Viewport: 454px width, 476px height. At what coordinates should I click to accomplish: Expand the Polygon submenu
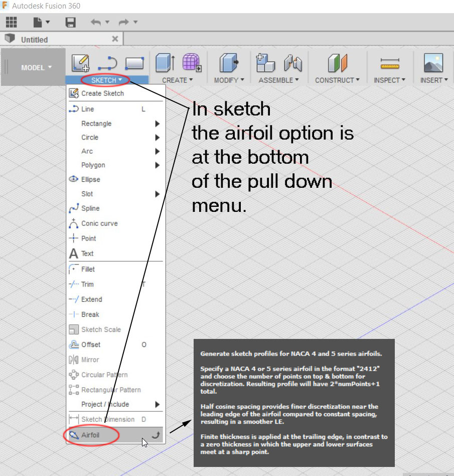pyautogui.click(x=116, y=165)
